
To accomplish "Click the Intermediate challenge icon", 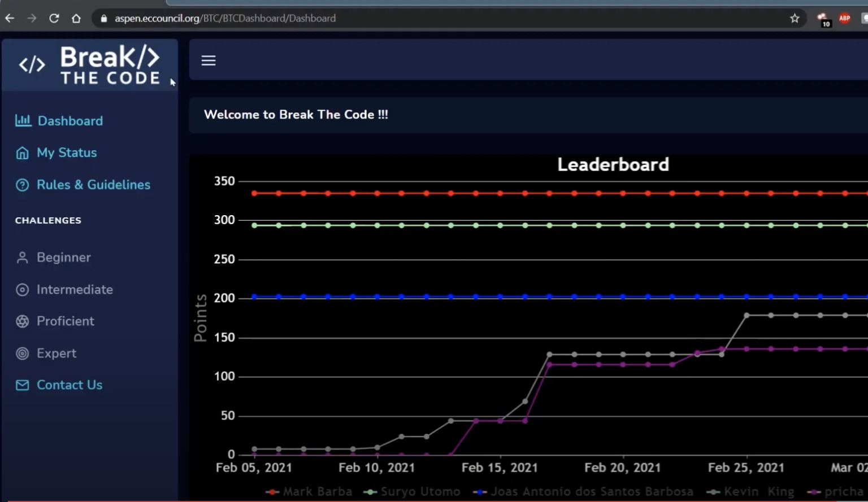I will pyautogui.click(x=22, y=290).
